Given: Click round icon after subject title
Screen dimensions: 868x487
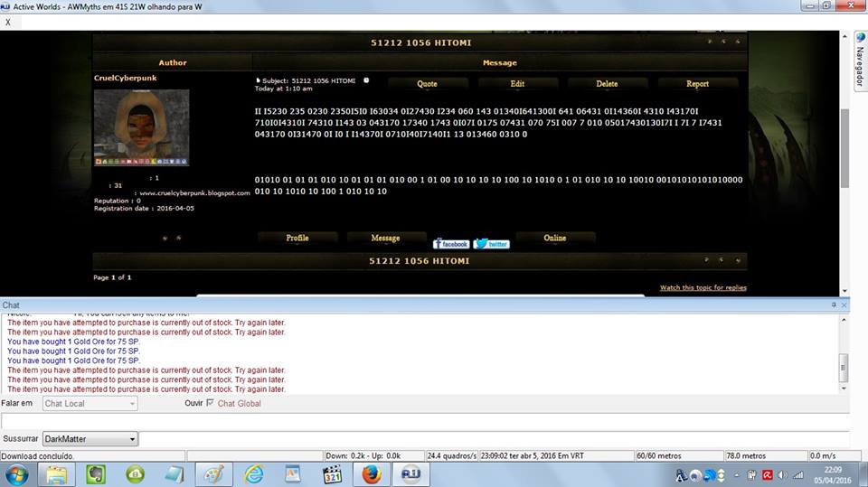Looking at the screenshot, I should 366,80.
